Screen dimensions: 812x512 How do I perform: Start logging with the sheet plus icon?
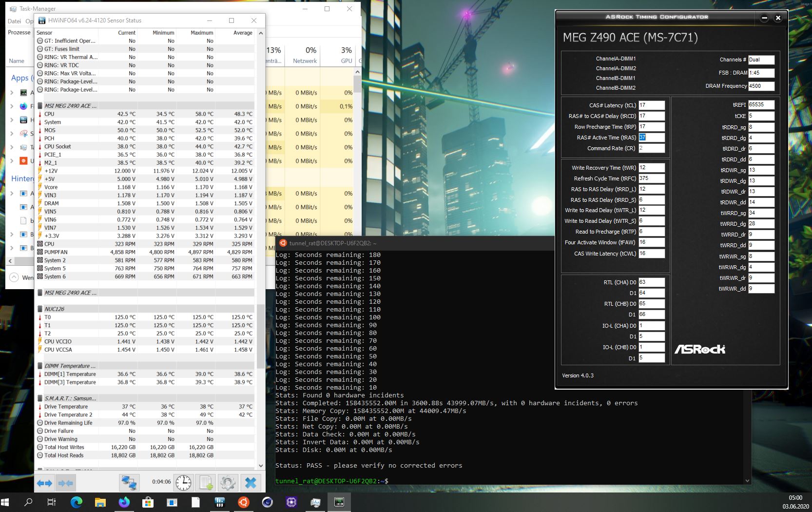206,483
